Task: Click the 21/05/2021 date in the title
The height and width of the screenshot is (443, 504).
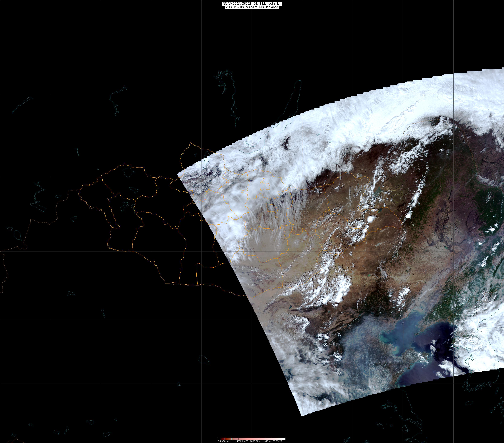Action: click(245, 3)
